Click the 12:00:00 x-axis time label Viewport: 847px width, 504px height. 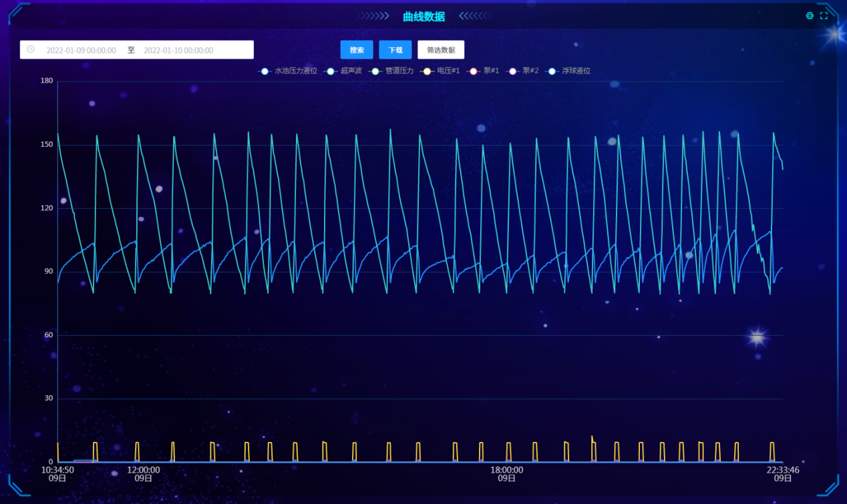click(x=144, y=470)
